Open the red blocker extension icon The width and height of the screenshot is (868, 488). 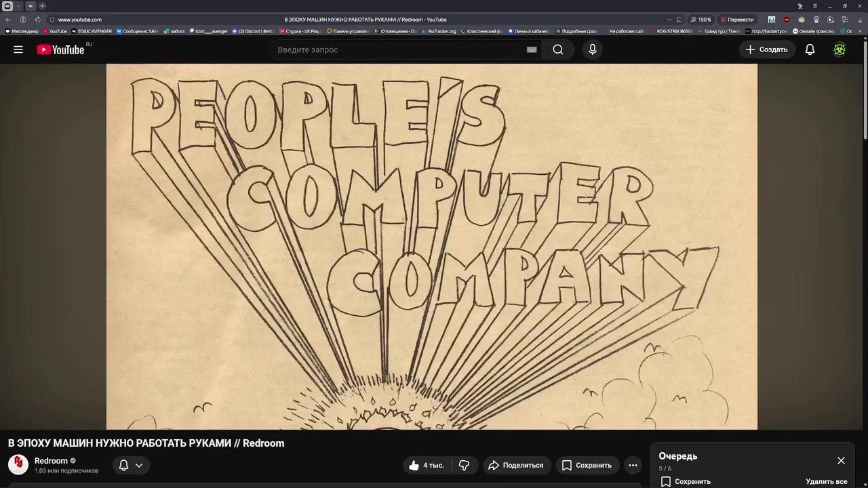[786, 20]
